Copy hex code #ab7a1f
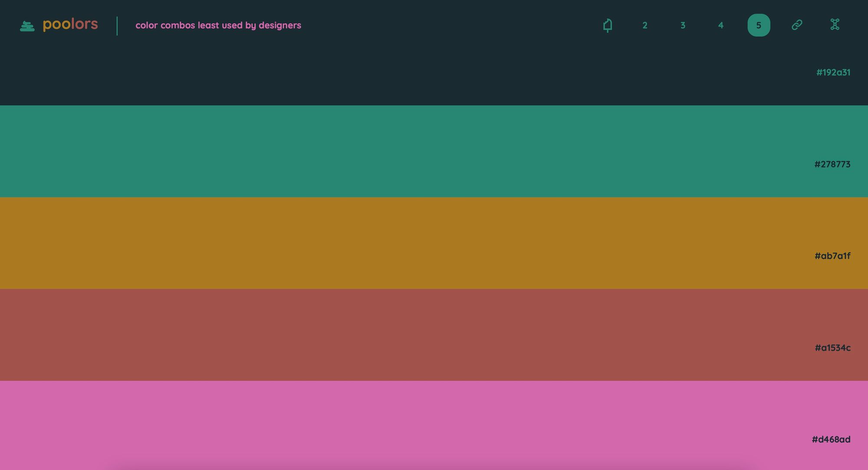Screen dimensions: 868x470 click(x=832, y=256)
